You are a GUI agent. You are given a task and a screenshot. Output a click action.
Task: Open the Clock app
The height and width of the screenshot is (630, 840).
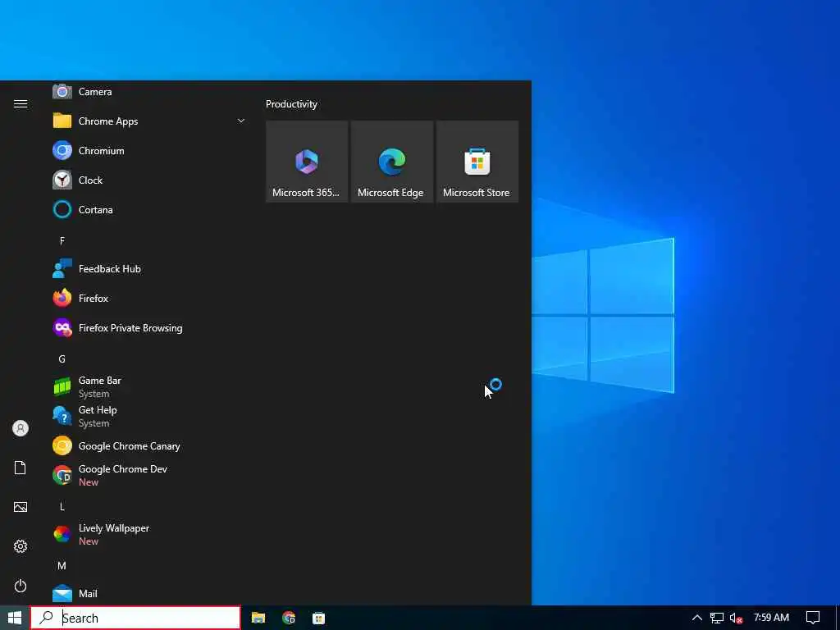(148, 180)
